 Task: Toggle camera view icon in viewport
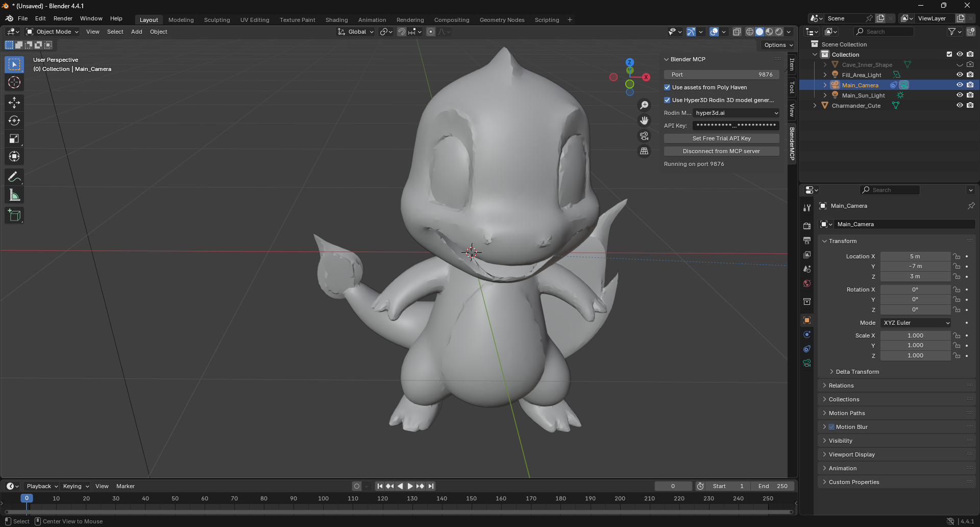click(x=644, y=136)
